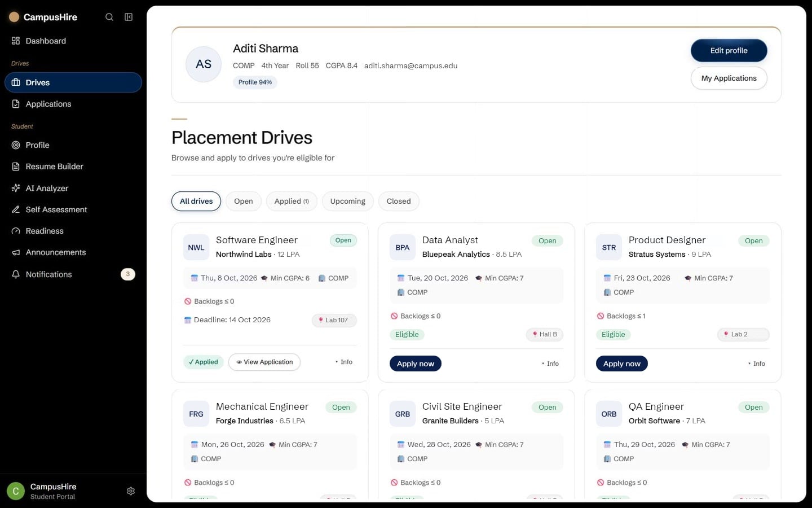Select the Closed filter tab

399,201
